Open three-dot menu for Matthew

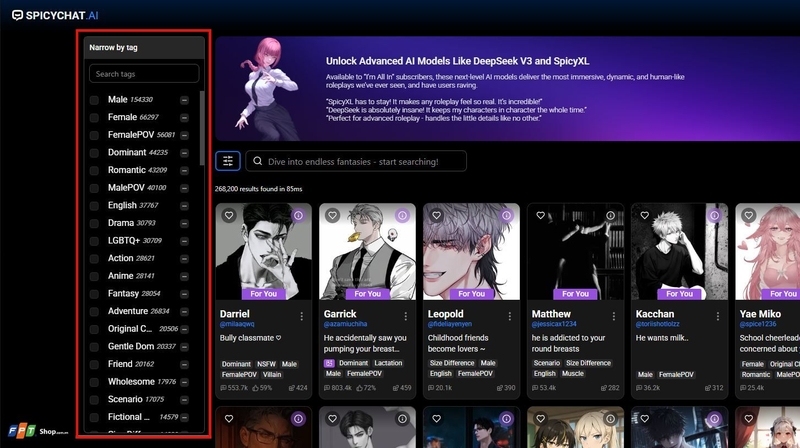(x=614, y=316)
